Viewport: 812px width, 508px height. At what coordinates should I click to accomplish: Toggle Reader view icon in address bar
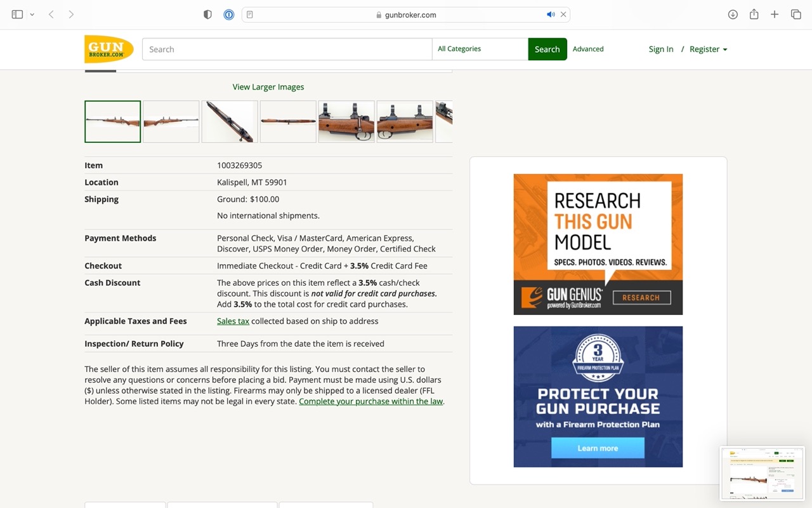click(x=250, y=15)
